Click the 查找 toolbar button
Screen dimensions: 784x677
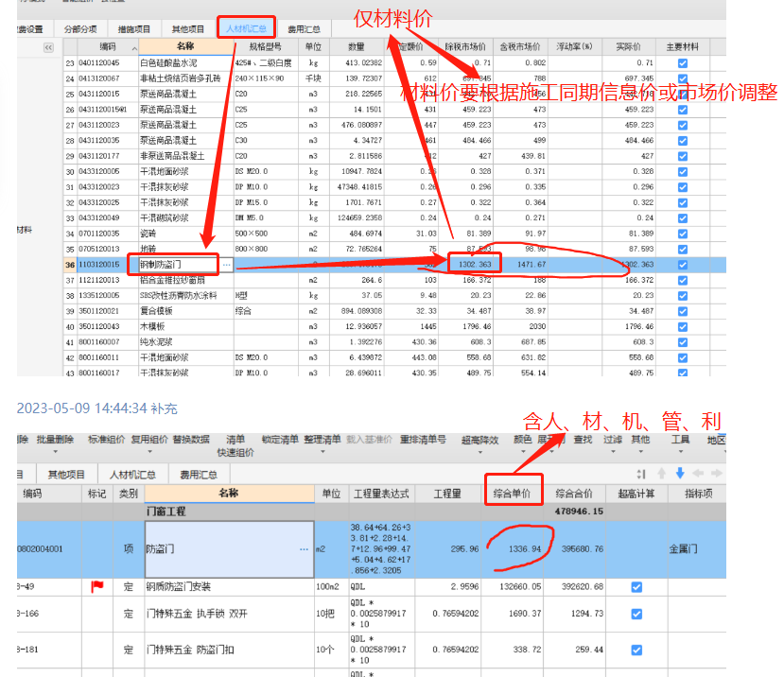[583, 440]
